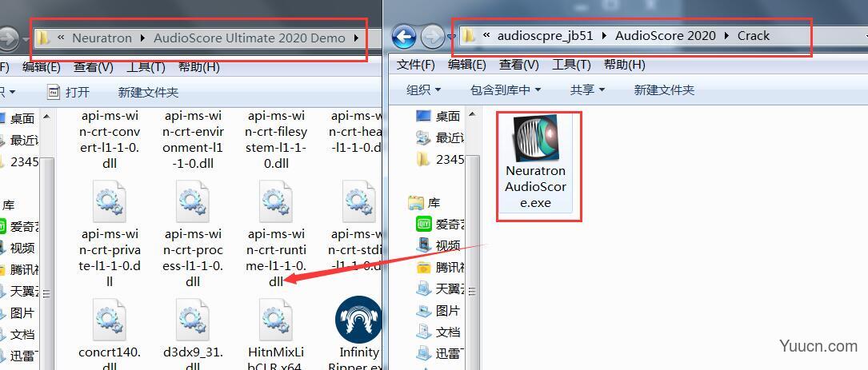Expand 组织 dropdown in right window
The image size is (868, 370).
[423, 90]
